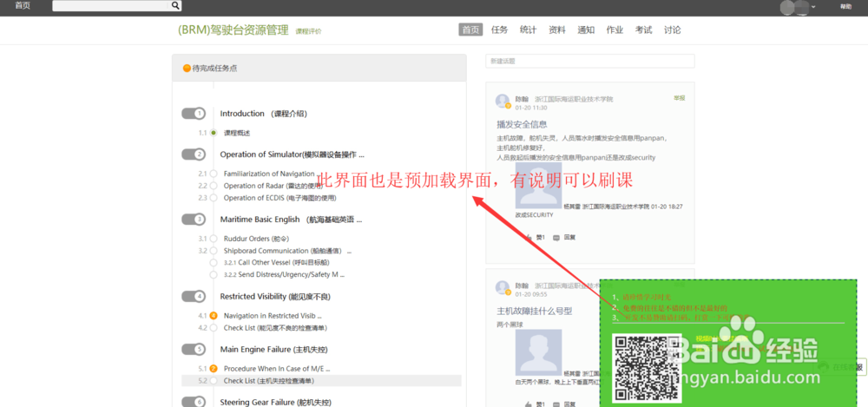868x407 pixels.
Task: Open the 主机故障挂什么号型 discussion title
Action: [534, 311]
